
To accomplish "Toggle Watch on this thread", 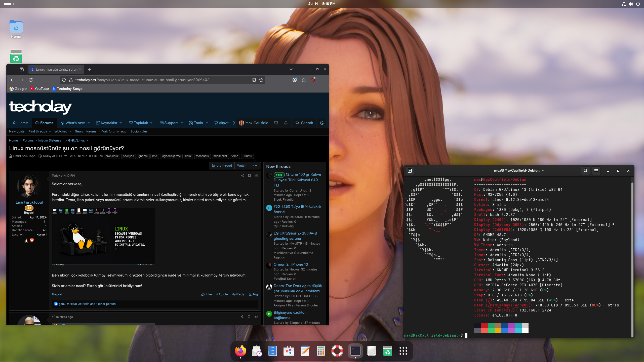I will (242, 166).
